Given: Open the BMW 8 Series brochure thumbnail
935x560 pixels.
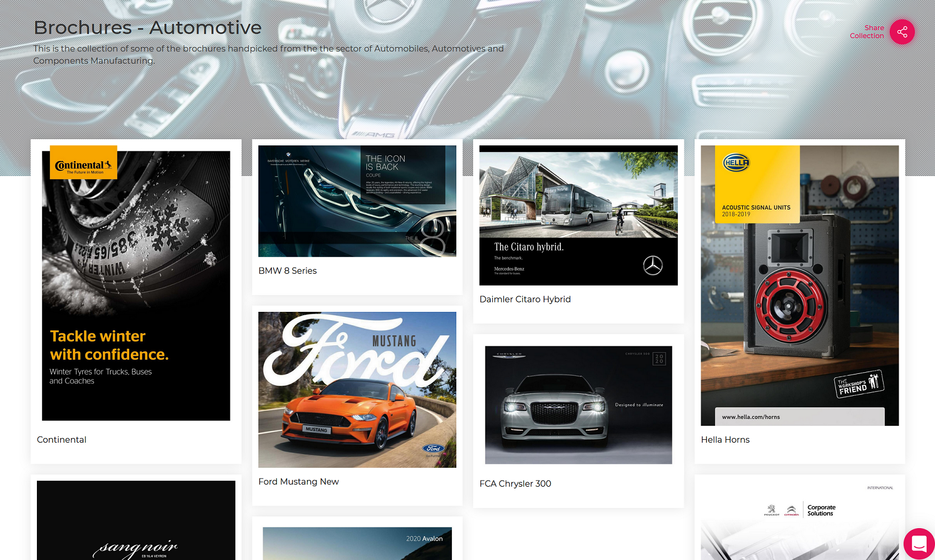Looking at the screenshot, I should click(357, 201).
